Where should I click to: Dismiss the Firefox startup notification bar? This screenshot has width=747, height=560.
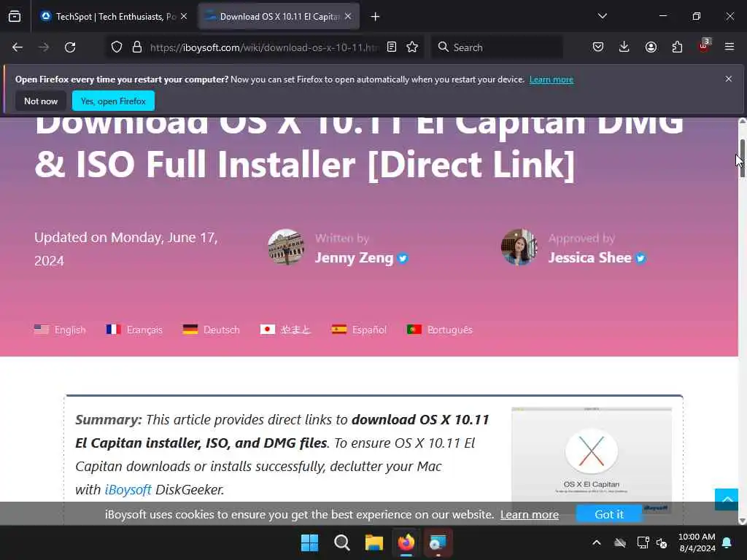coord(729,79)
